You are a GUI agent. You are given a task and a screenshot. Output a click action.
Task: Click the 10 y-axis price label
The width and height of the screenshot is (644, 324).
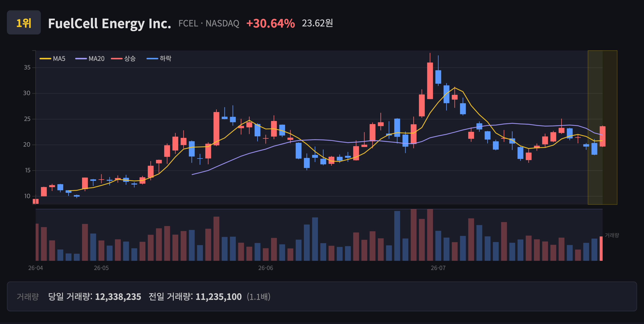pos(27,196)
